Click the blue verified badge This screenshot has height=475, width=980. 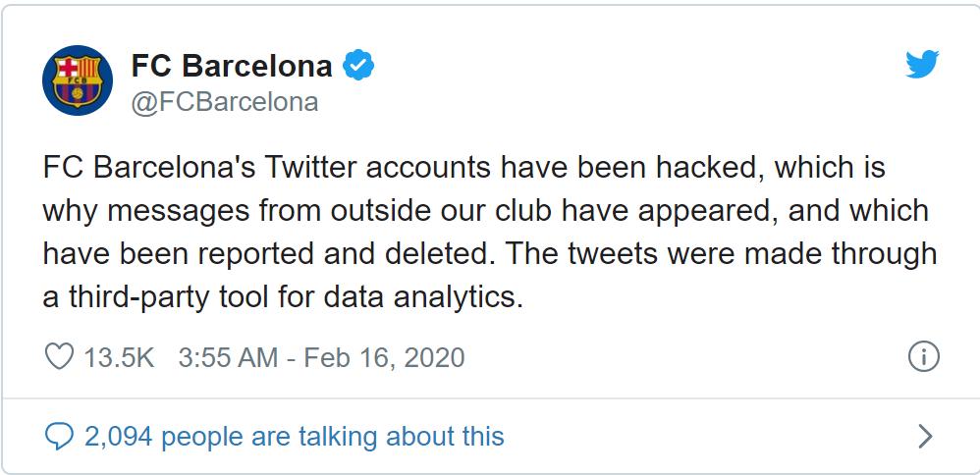[x=357, y=67]
